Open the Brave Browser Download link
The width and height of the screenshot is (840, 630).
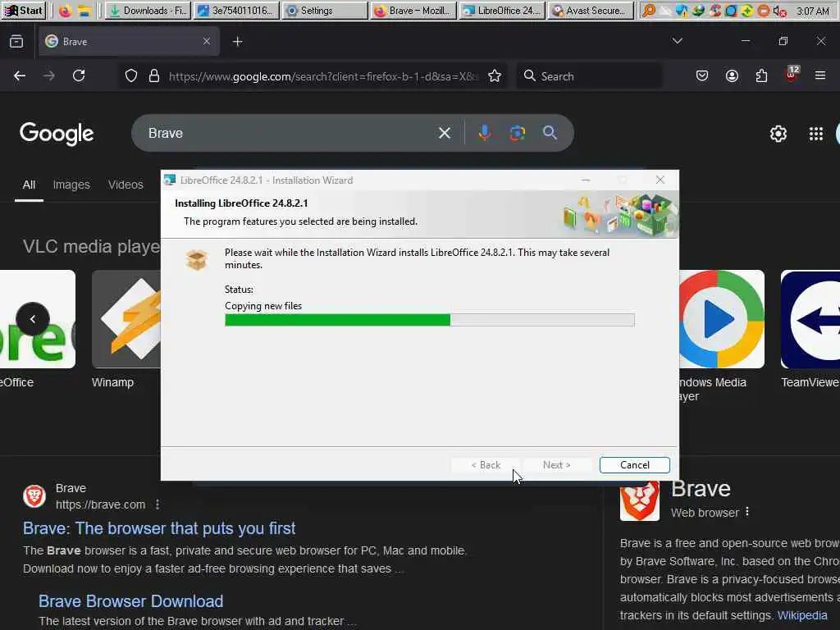(130, 601)
